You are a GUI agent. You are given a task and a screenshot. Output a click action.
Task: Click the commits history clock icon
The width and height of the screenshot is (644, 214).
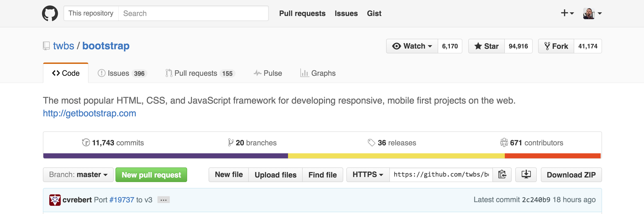86,143
